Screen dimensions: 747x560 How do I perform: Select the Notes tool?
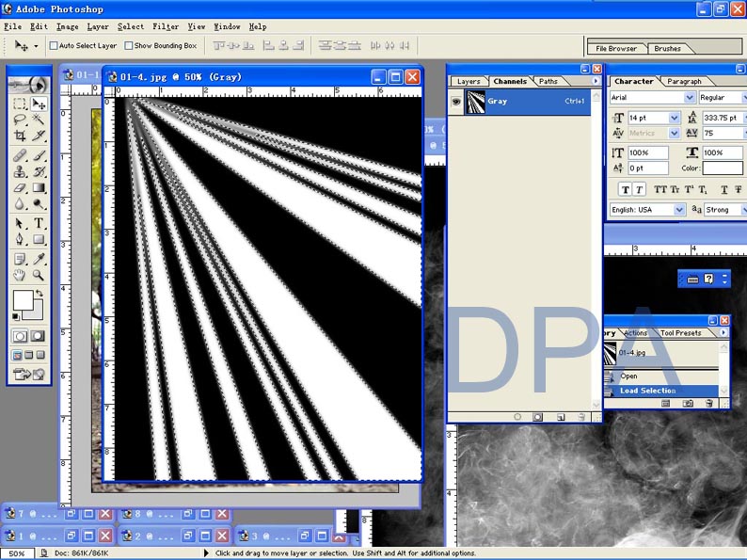[x=20, y=259]
